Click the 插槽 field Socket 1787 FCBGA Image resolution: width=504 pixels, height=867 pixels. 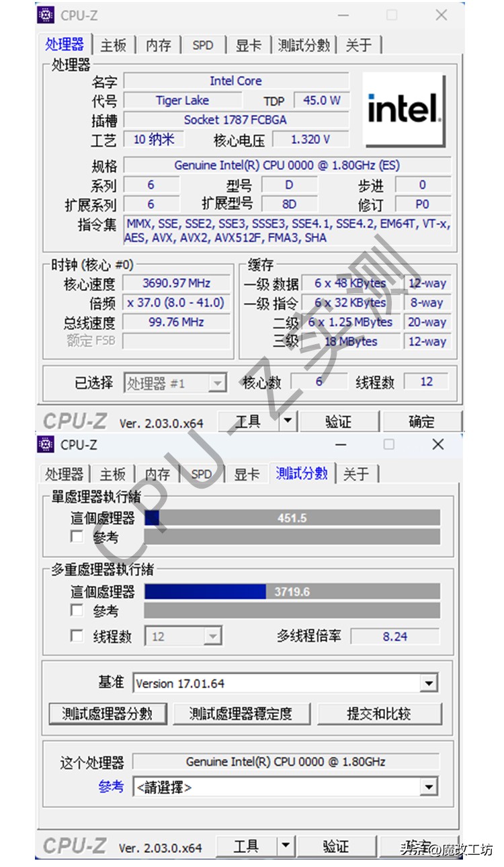coord(236,120)
